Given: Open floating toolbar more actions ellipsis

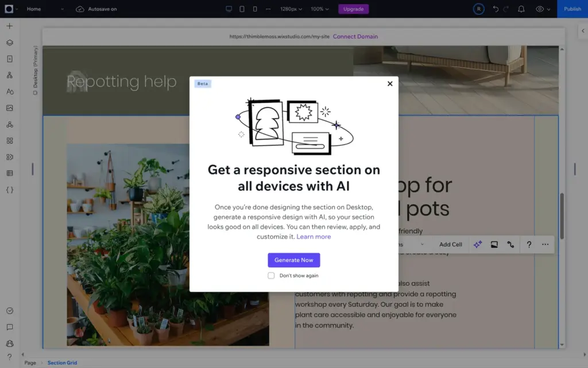Looking at the screenshot, I should tap(546, 244).
